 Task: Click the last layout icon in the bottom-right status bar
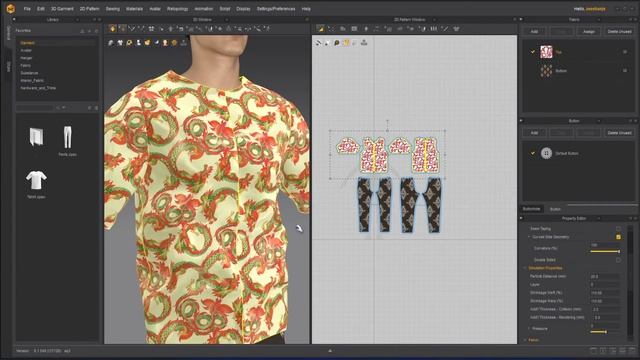(x=632, y=350)
